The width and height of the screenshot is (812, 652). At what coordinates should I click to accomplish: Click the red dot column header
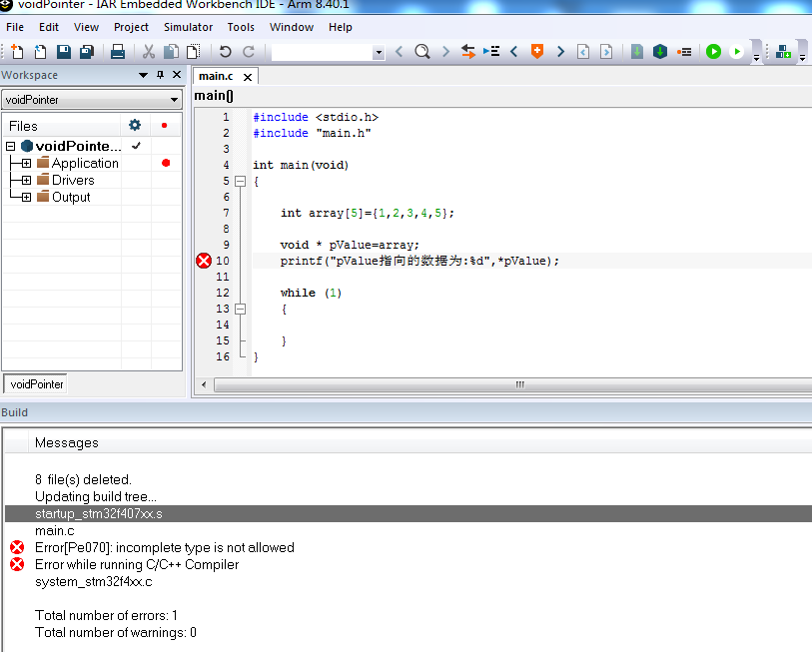165,126
